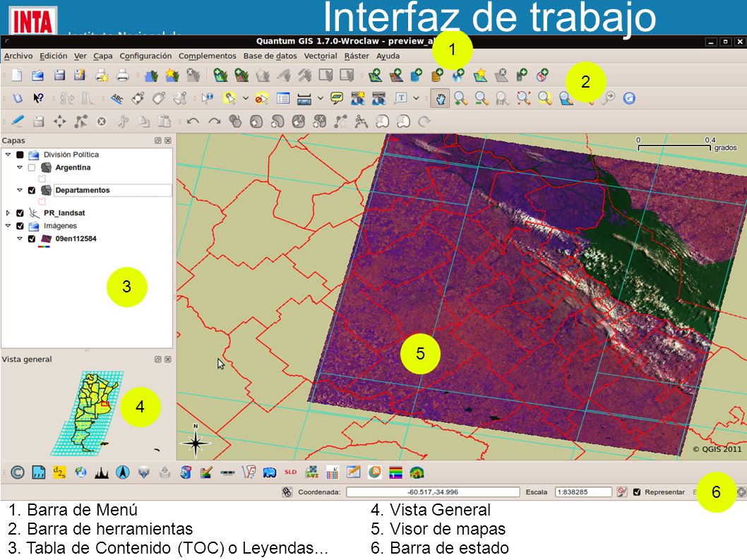Screen dimensions: 747x560
Task: Open the Ráster menu
Action: [357, 56]
